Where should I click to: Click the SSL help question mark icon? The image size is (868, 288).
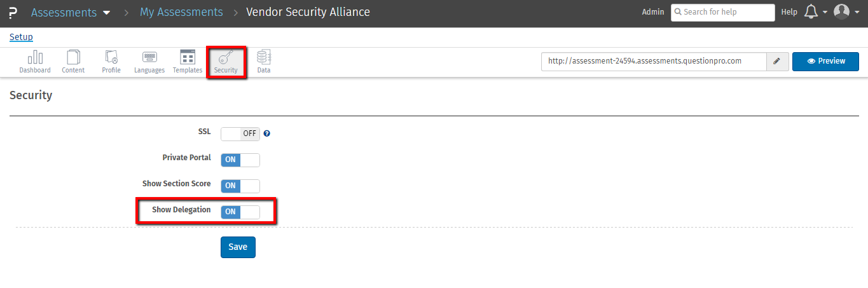[x=267, y=134]
